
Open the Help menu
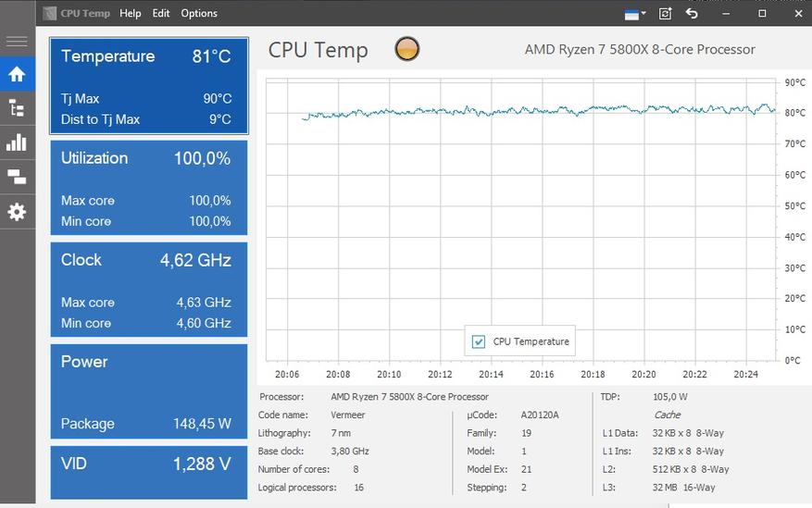coord(131,14)
